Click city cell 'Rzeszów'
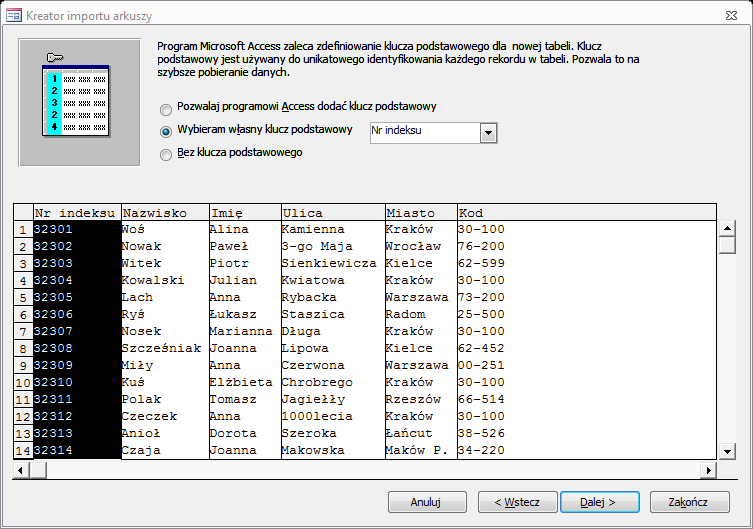 421,399
